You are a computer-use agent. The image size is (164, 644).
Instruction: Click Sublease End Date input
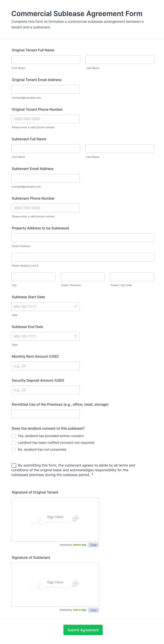coord(45,336)
